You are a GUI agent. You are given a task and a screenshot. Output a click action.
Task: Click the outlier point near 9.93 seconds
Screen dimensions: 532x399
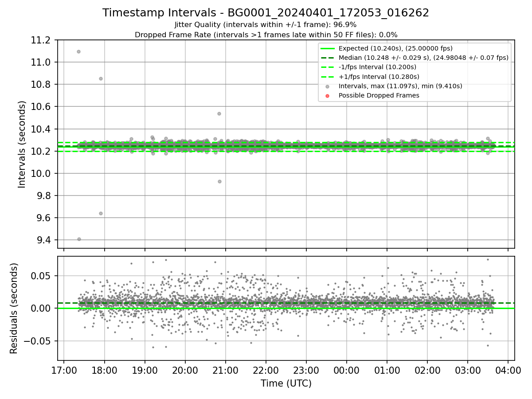219,181
